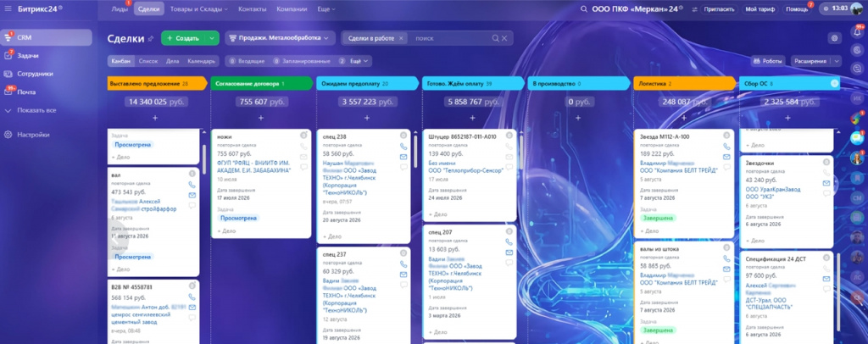The width and height of the screenshot is (868, 344).
Task: Clear the deals search with the X icon
Action: 504,38
